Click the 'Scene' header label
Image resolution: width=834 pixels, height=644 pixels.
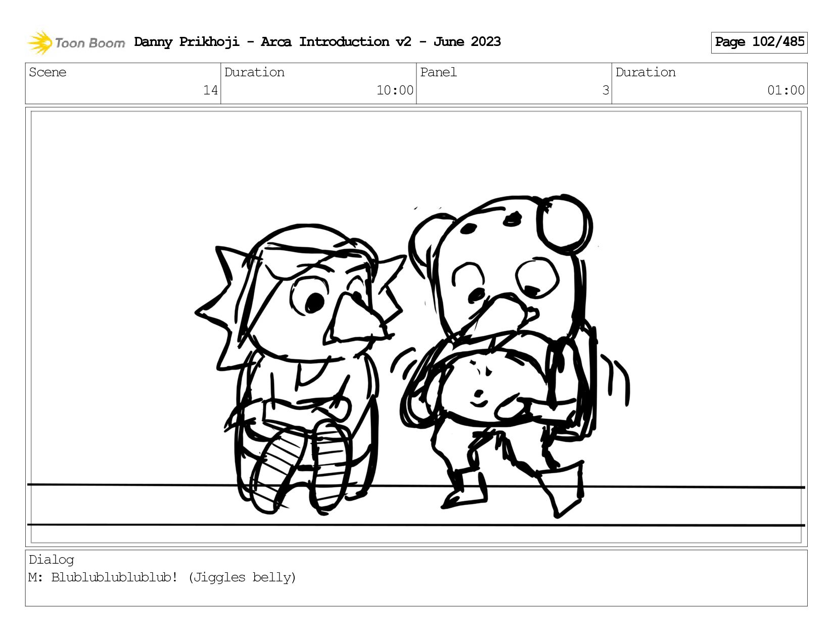click(48, 72)
